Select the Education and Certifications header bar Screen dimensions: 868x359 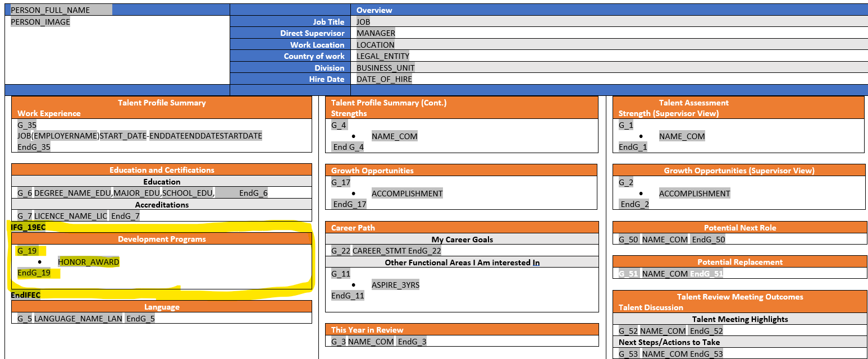(162, 169)
